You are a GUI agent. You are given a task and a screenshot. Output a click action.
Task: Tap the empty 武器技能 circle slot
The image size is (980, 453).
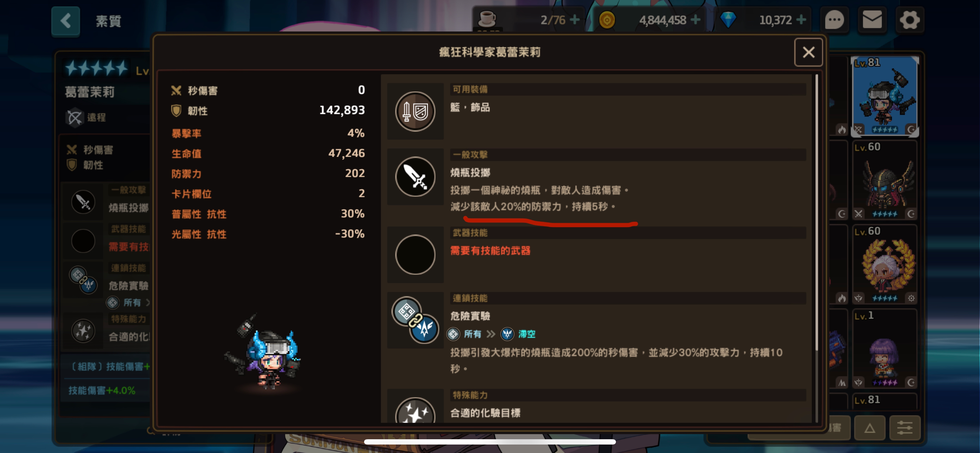(x=415, y=254)
